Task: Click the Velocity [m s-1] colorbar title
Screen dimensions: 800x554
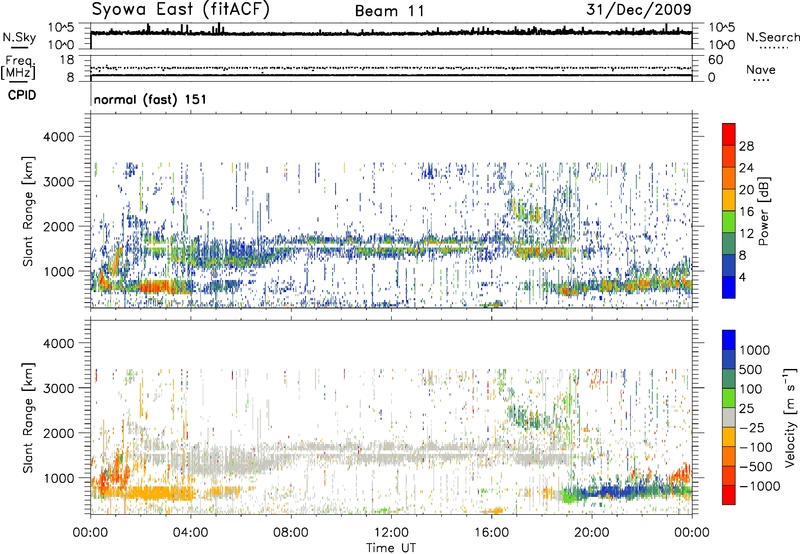Action: click(x=790, y=417)
